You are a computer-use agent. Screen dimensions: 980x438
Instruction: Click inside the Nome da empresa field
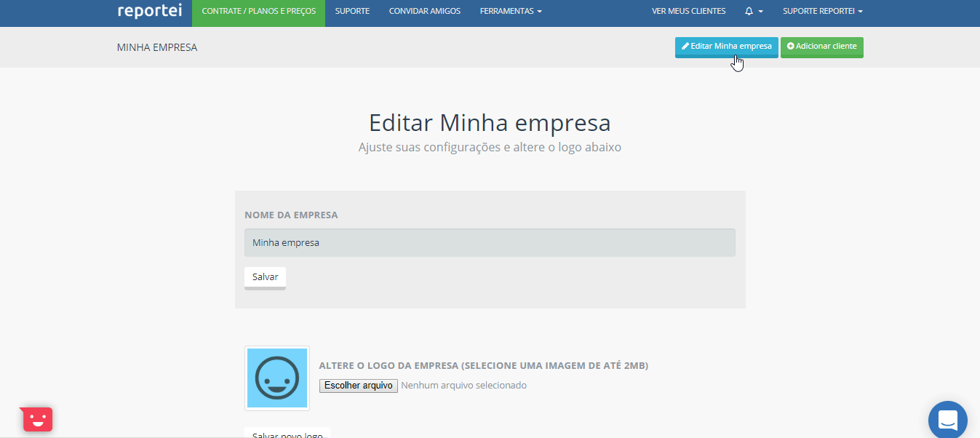[489, 242]
